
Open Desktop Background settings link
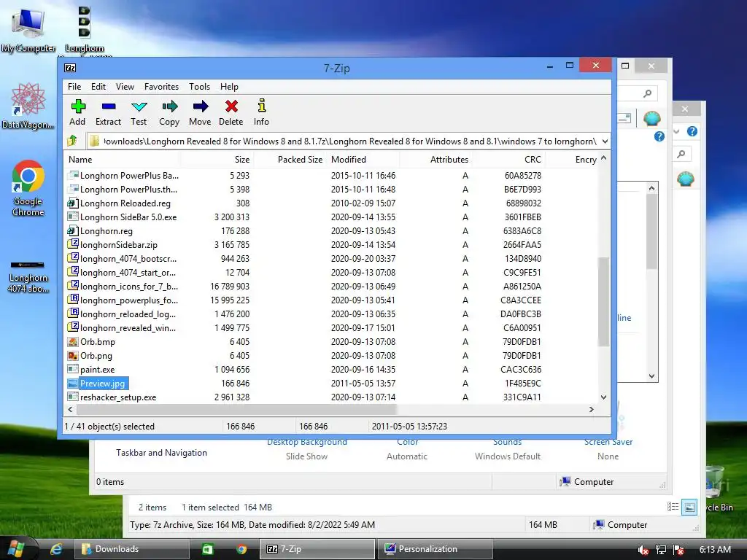307,442
